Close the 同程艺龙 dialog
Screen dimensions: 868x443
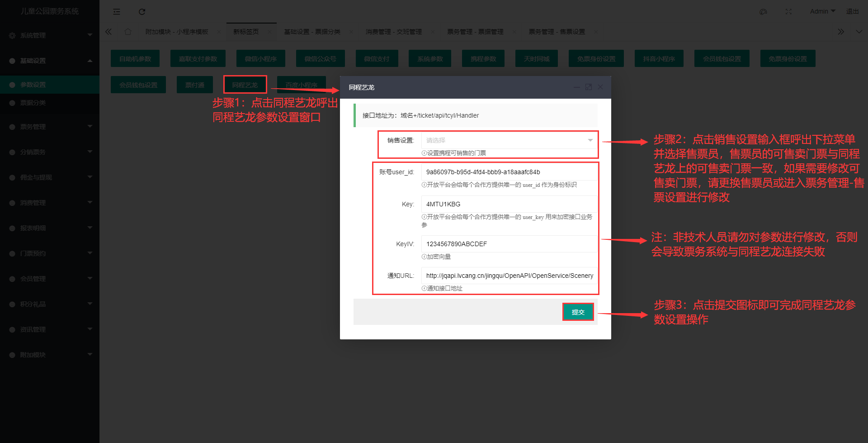tap(600, 87)
